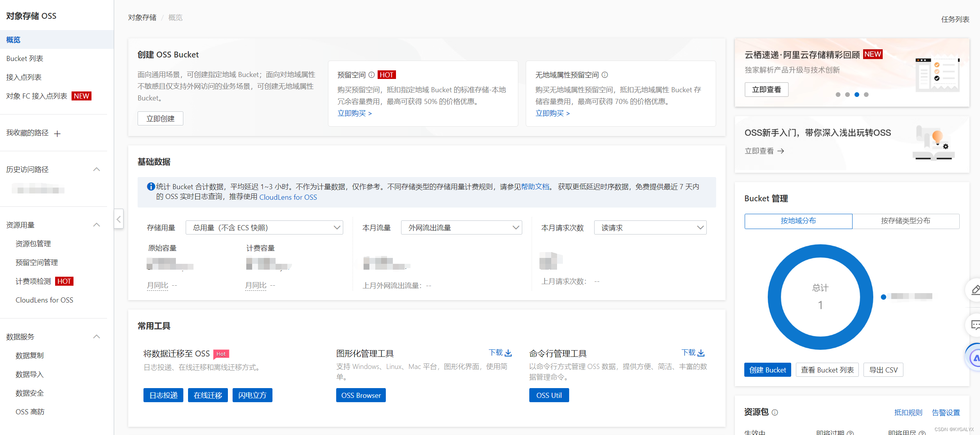Click 导出 CSV button
This screenshot has height=435, width=980.
[883, 370]
